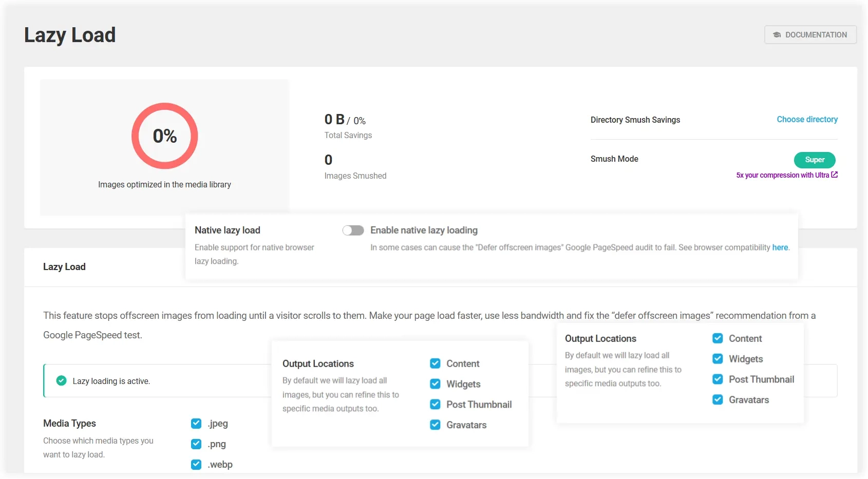Click the Super smush mode badge

815,160
